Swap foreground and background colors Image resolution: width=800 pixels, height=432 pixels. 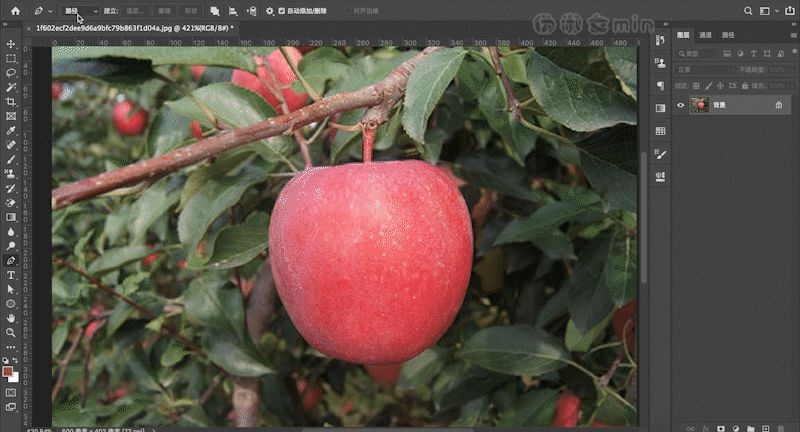[x=15, y=361]
